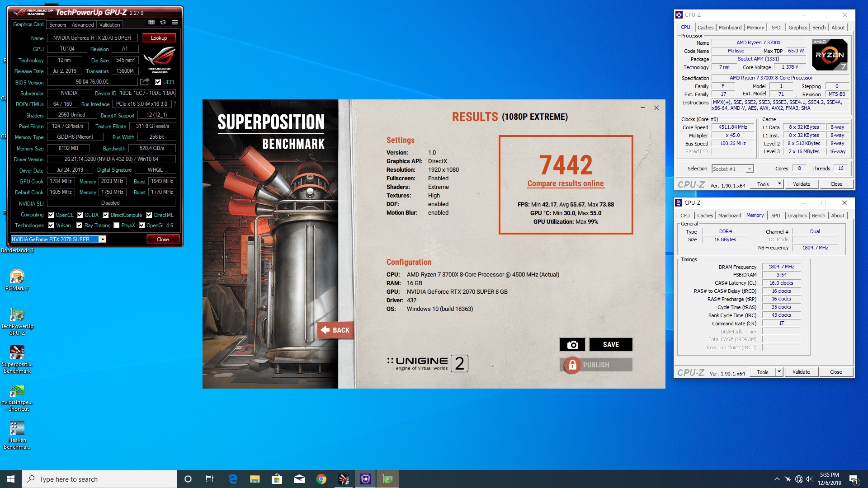Open Cortana from the taskbar circle
This screenshot has width=868, height=488.
coord(188,479)
